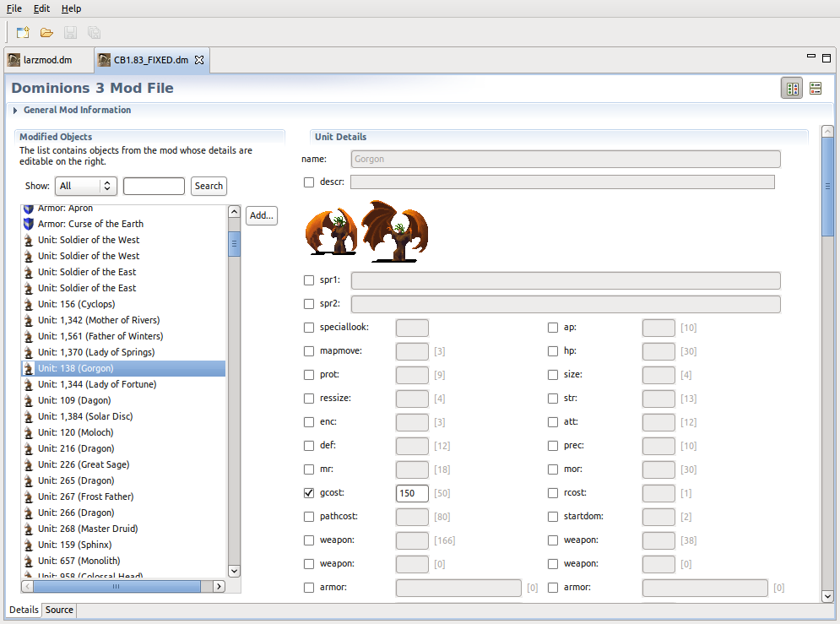The height and width of the screenshot is (624, 840).
Task: Click the unit icon beside 138 (Gorgon)
Action: pyautogui.click(x=29, y=368)
